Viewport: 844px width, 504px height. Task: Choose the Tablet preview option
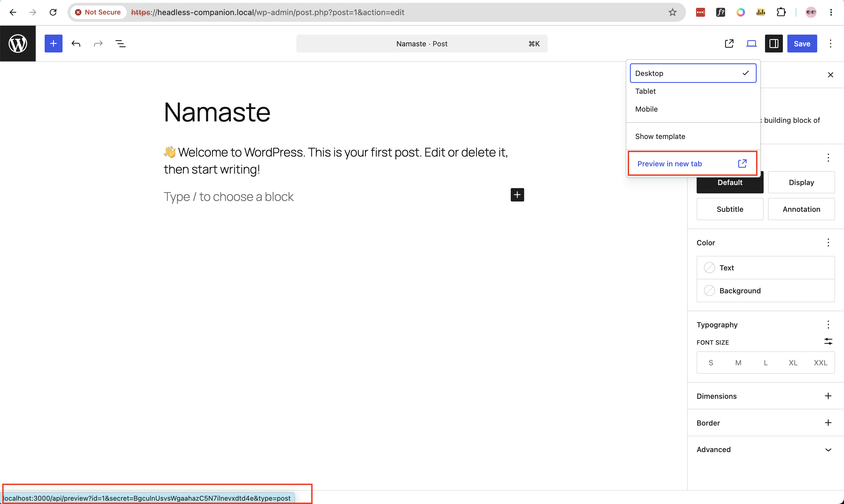pos(693,91)
